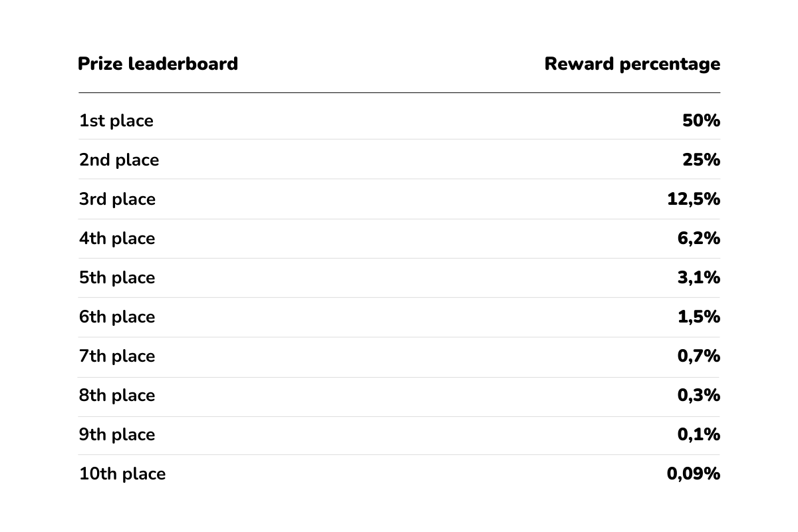Screen dimensions: 798x532
Task: Select the "3rd place" row label
Action: coord(117,199)
